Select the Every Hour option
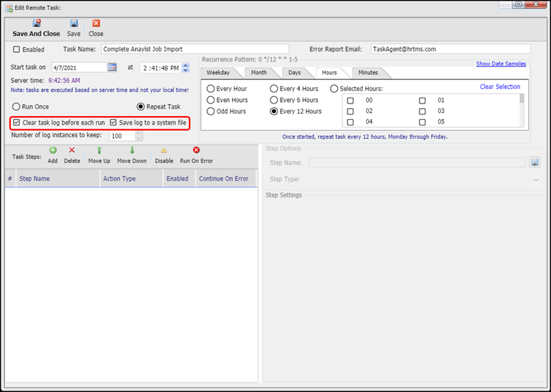551x392 pixels. click(211, 89)
